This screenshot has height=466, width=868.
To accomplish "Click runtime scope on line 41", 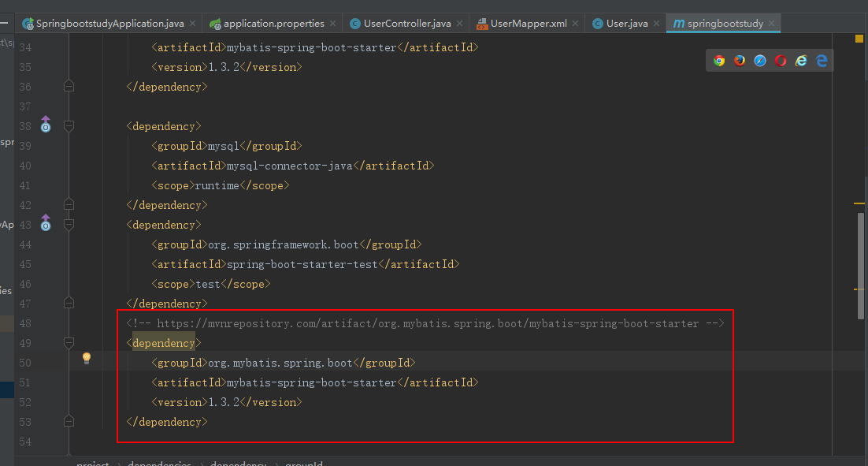I will [217, 185].
